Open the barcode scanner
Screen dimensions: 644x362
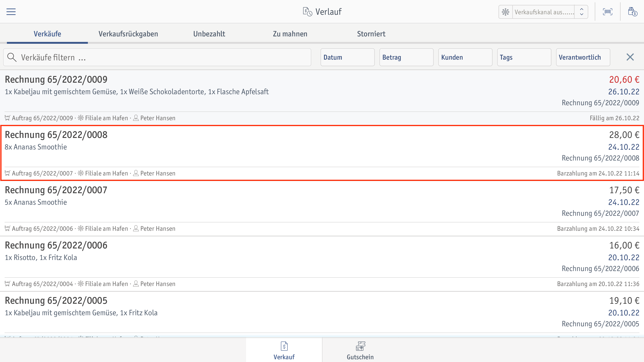607,12
